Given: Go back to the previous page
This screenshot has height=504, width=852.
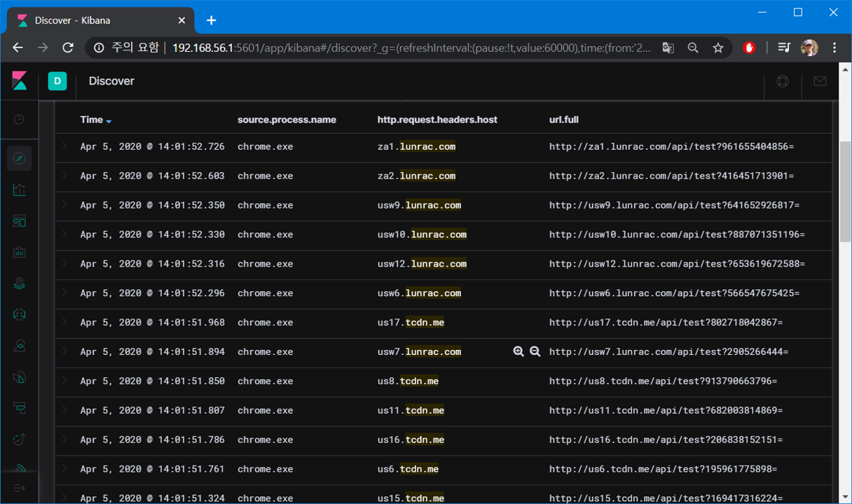Looking at the screenshot, I should coord(18,48).
